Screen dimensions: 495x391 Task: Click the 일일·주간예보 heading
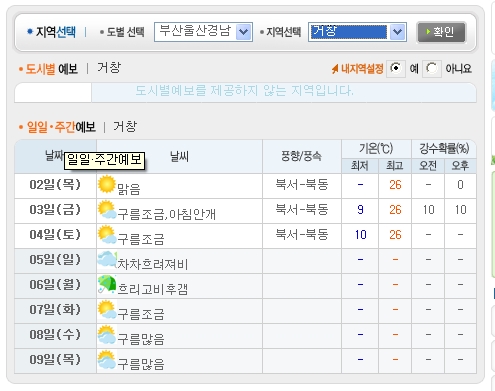click(61, 127)
